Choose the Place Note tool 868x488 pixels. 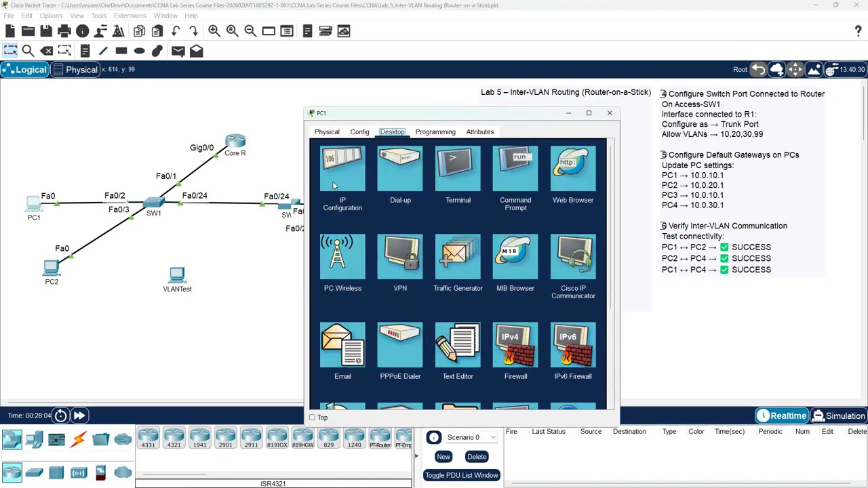85,51
